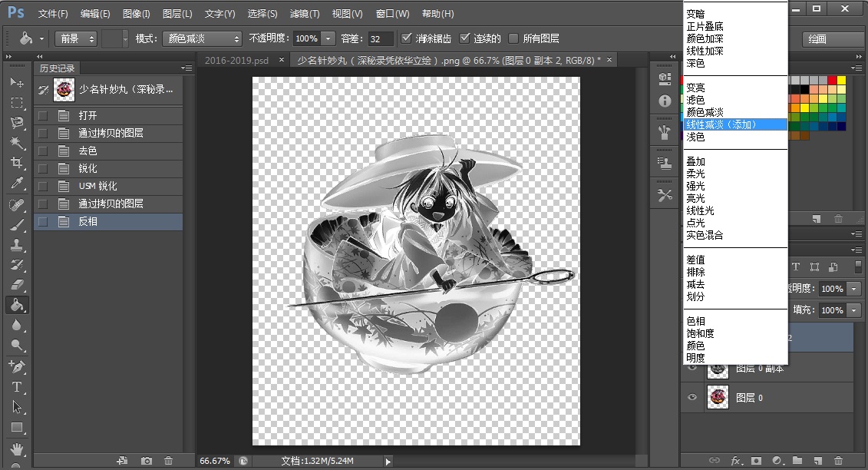
Task: Choose 正片叠底 blend mode
Action: (x=735, y=26)
